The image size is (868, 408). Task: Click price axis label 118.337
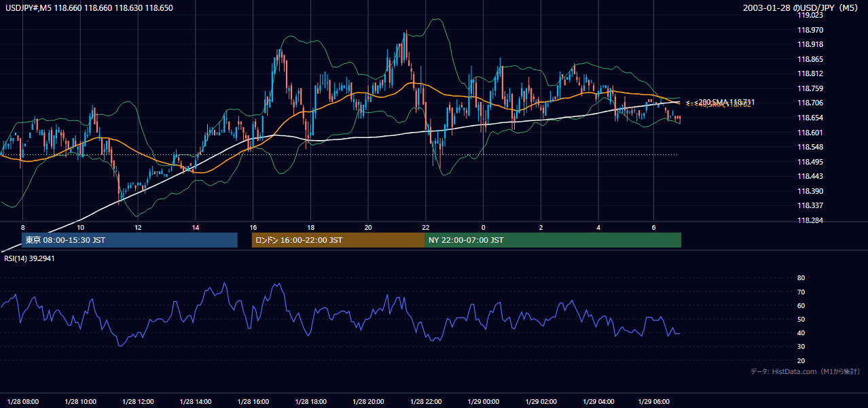(x=810, y=205)
